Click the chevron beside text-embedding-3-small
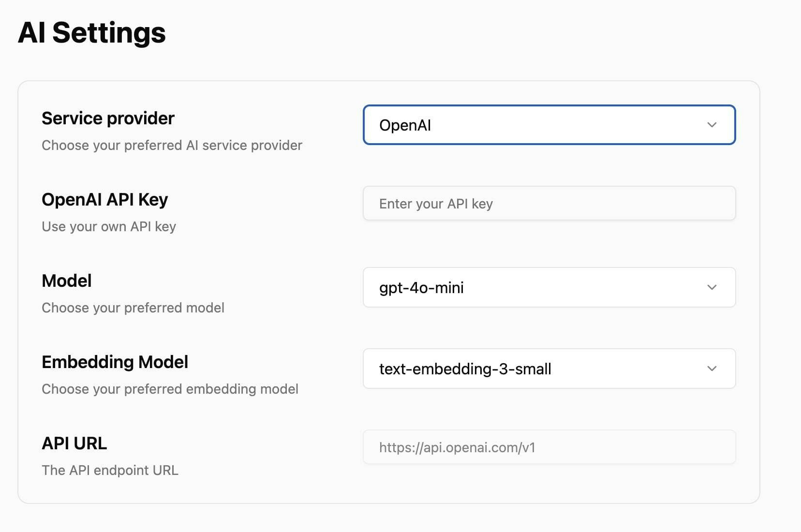This screenshot has width=801, height=532. click(x=712, y=369)
